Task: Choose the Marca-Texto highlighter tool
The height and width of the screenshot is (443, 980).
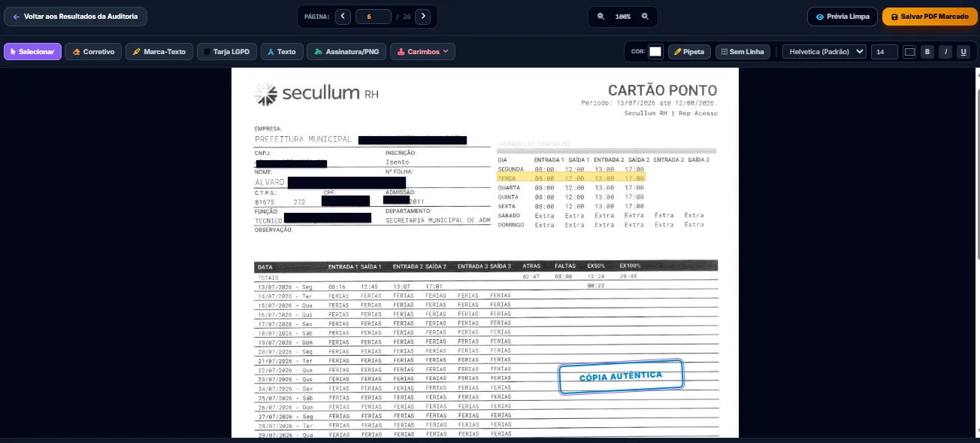Action: pos(159,52)
